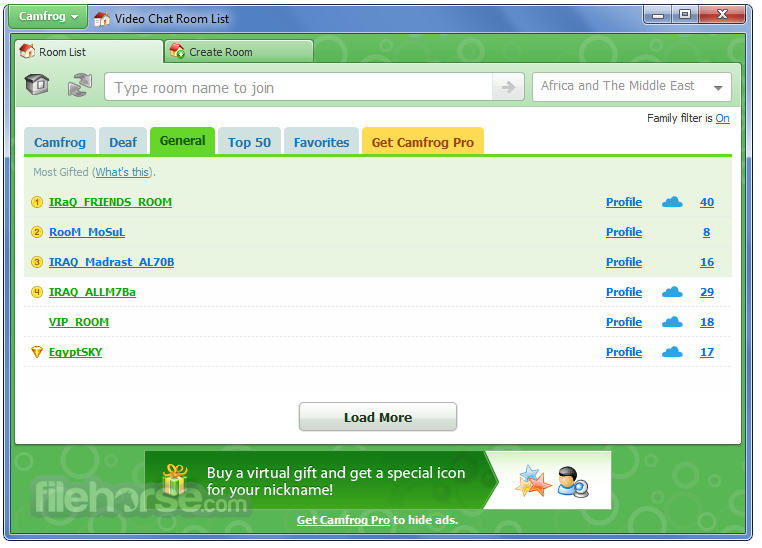Minimize the Video Chat Room List window
Image resolution: width=762 pixels, height=548 pixels.
(x=658, y=15)
